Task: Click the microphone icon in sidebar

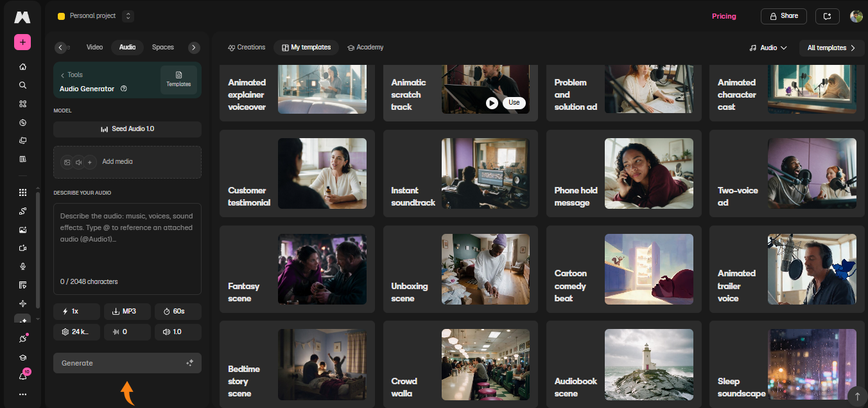Action: [x=23, y=267]
